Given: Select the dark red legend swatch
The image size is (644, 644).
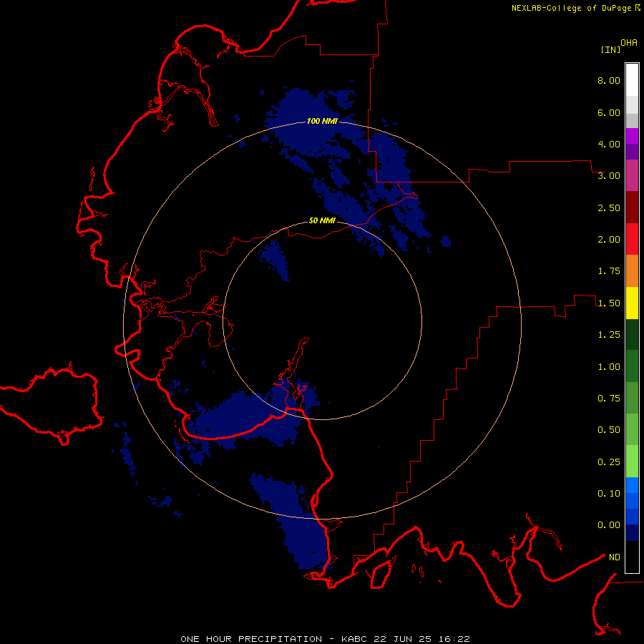Looking at the screenshot, I should point(632,208).
